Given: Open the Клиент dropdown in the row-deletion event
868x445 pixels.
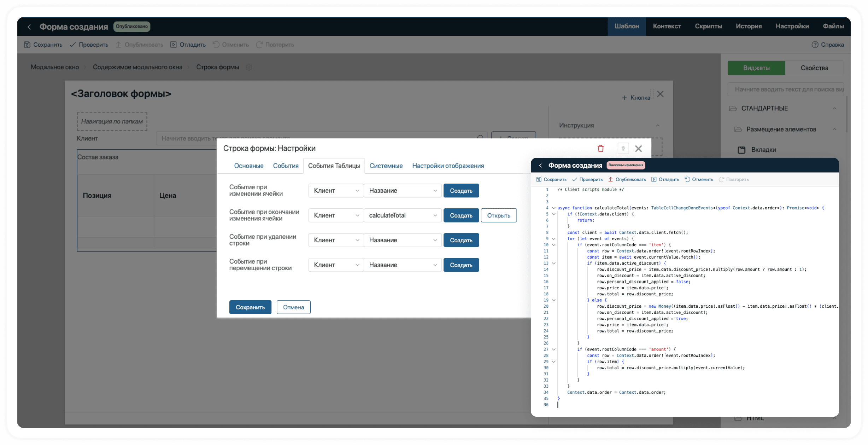Looking at the screenshot, I should click(x=336, y=240).
